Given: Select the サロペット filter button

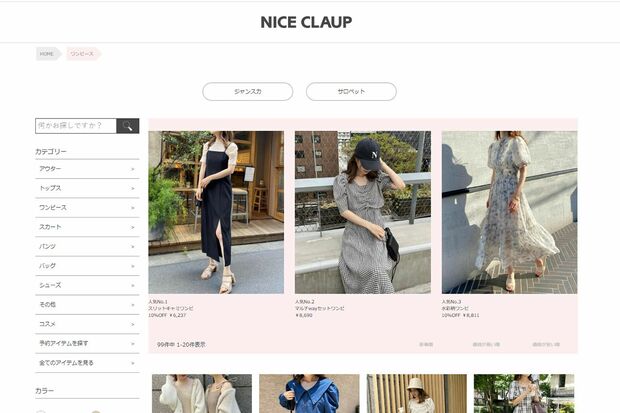Looking at the screenshot, I should click(x=351, y=91).
